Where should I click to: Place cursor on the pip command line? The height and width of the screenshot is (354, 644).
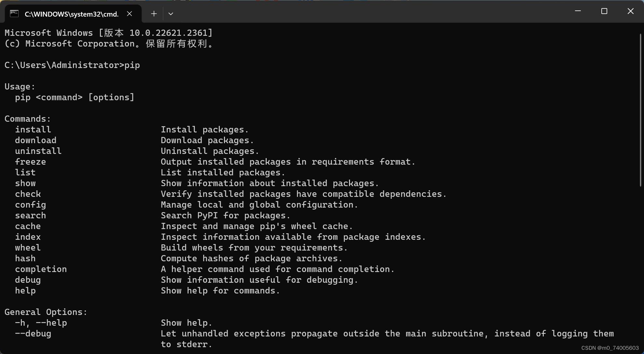pyautogui.click(x=72, y=65)
